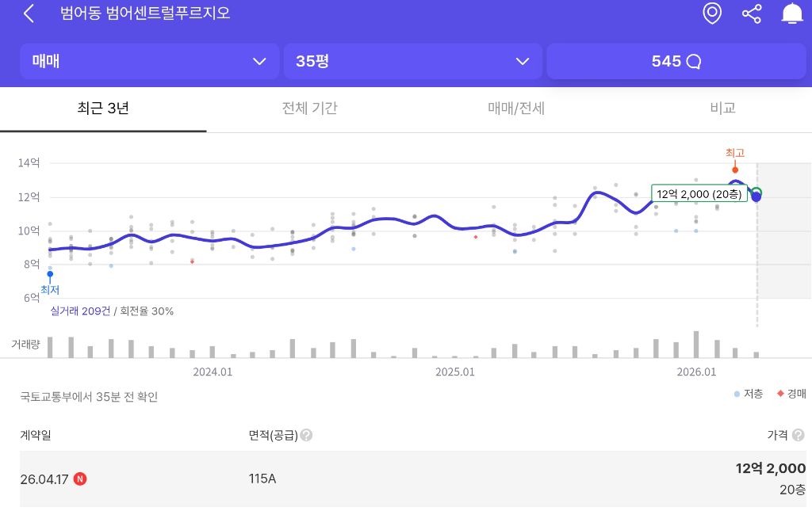This screenshot has height=511, width=812.
Task: Toggle the 저층 legend item
Action: point(749,394)
